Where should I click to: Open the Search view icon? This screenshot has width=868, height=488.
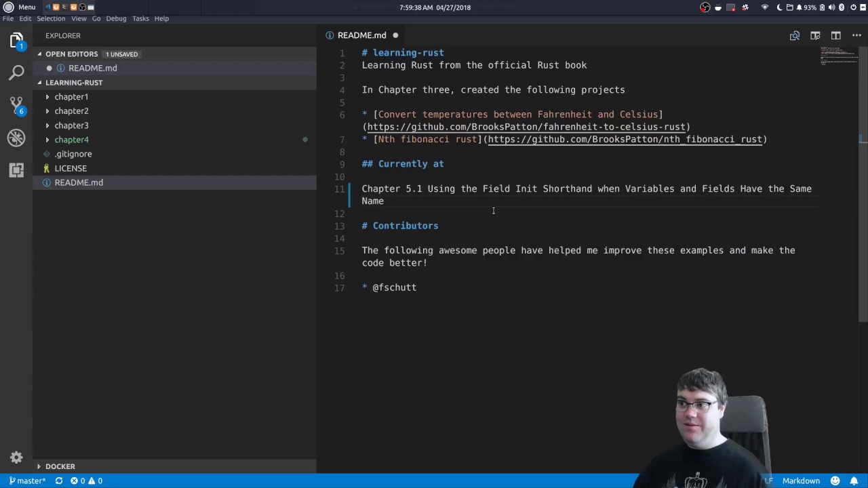(x=16, y=72)
